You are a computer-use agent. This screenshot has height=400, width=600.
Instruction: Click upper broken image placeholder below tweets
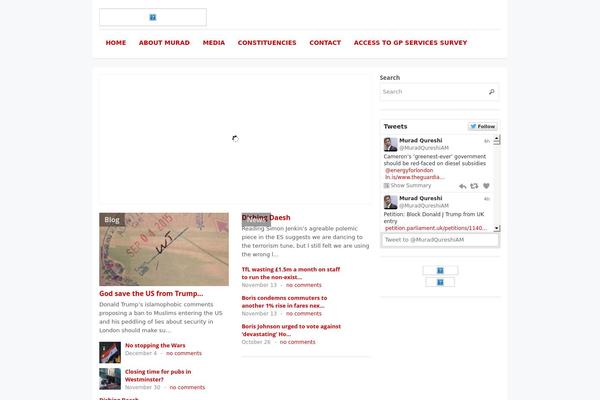(440, 271)
